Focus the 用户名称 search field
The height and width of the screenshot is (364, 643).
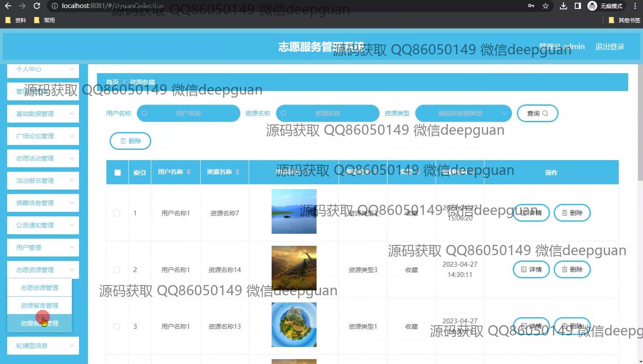[x=188, y=113]
